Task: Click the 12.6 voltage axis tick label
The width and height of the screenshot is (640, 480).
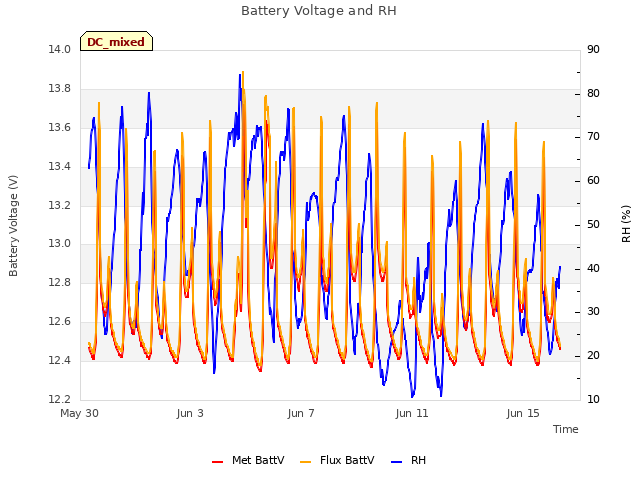Action: (x=60, y=322)
